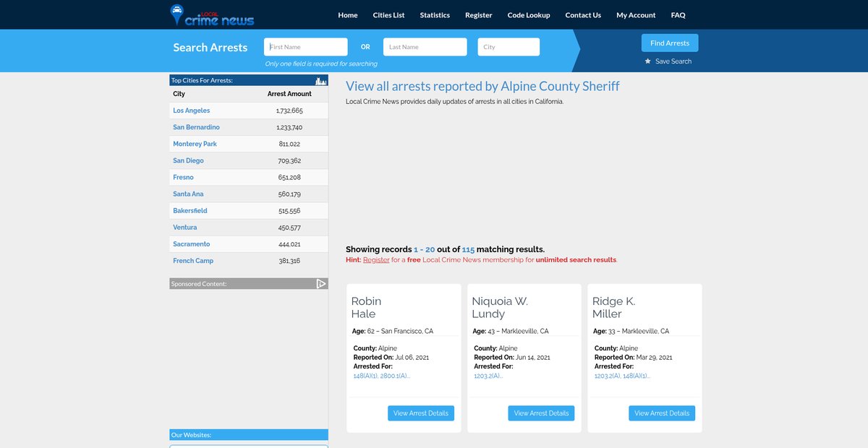Open the Los Angeles city link
This screenshot has height=448, width=868.
[192, 111]
